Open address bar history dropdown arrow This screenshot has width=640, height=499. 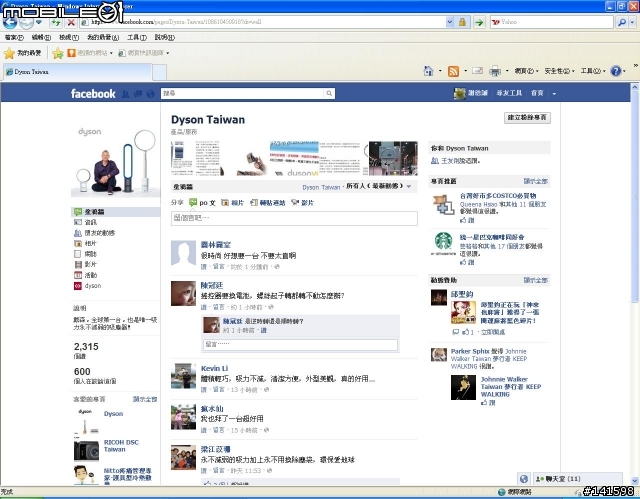tap(449, 22)
